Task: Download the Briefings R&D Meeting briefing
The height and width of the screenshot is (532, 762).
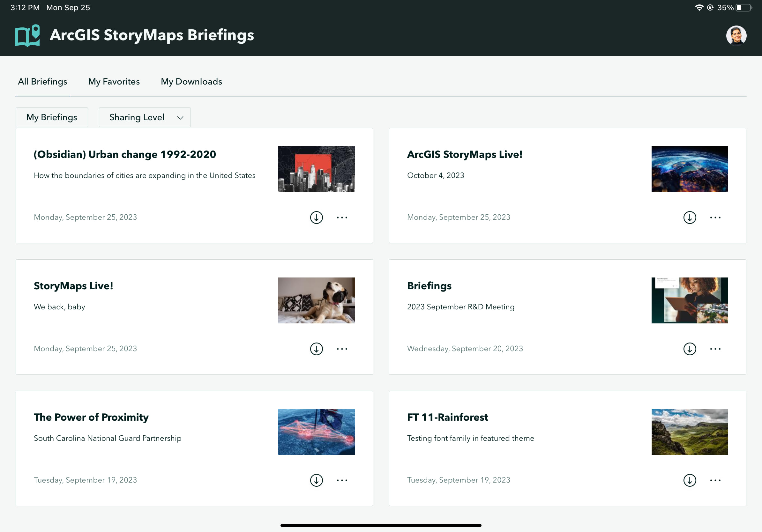Action: pyautogui.click(x=690, y=349)
